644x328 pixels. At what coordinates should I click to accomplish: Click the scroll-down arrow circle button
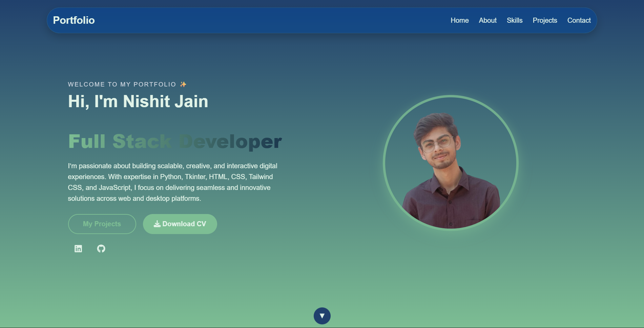pyautogui.click(x=322, y=316)
